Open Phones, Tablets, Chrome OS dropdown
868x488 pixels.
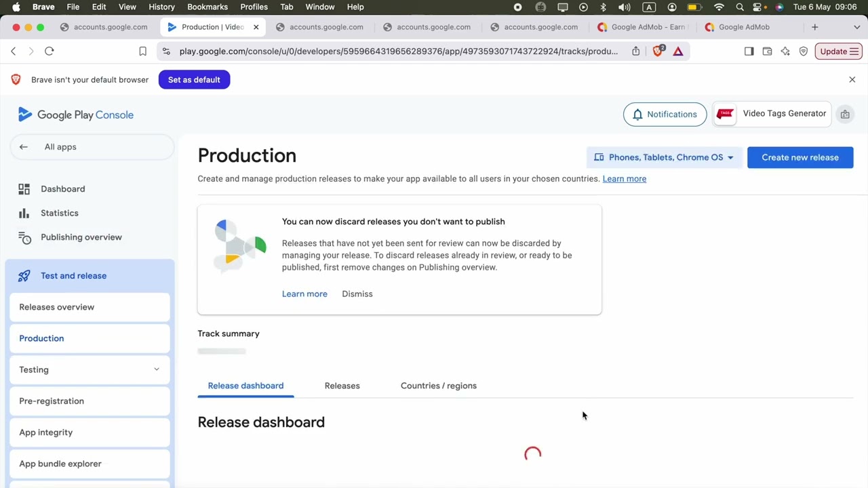tap(665, 157)
